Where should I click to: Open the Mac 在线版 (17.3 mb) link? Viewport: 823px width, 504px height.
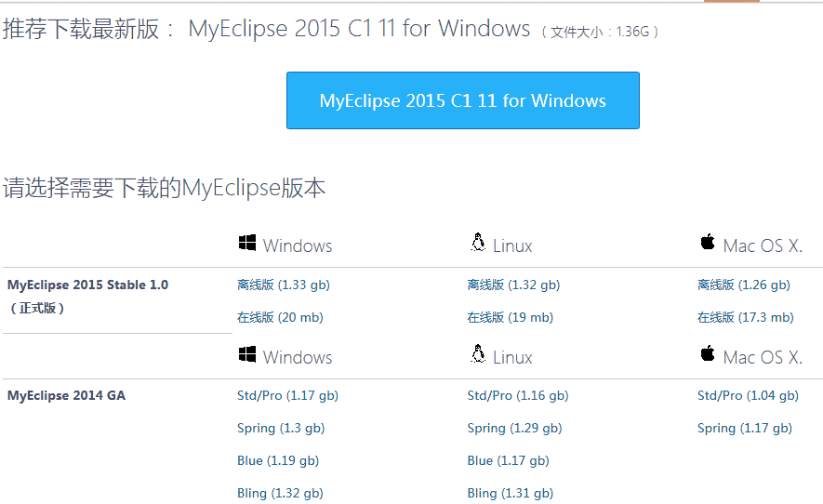[745, 317]
